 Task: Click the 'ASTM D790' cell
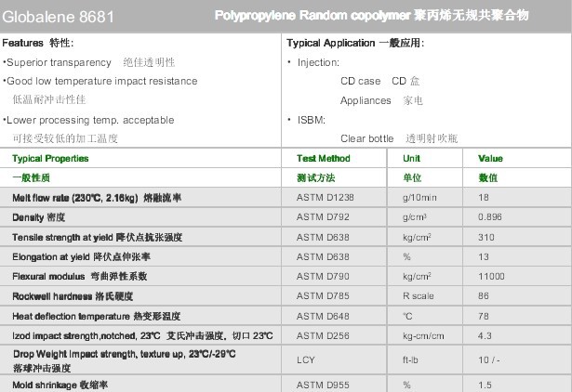(x=323, y=277)
